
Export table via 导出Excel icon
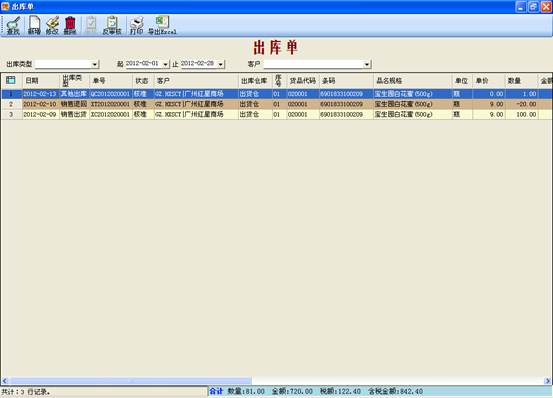point(162,25)
